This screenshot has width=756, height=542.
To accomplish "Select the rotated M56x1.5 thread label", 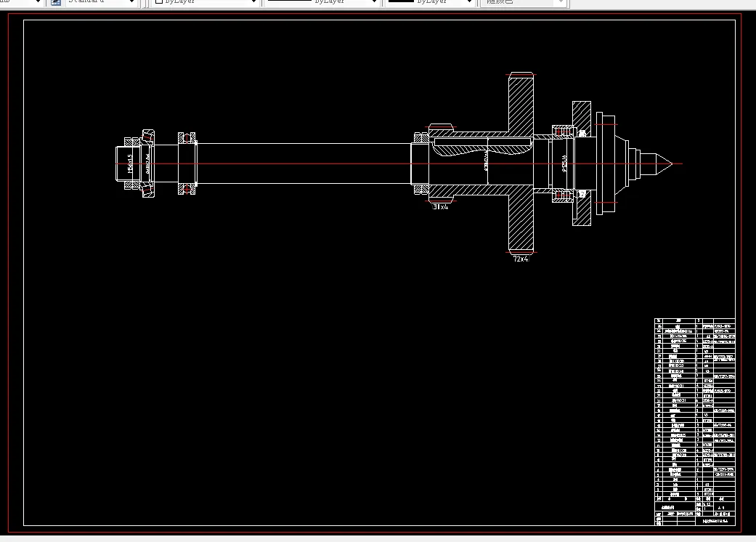I will [130, 163].
